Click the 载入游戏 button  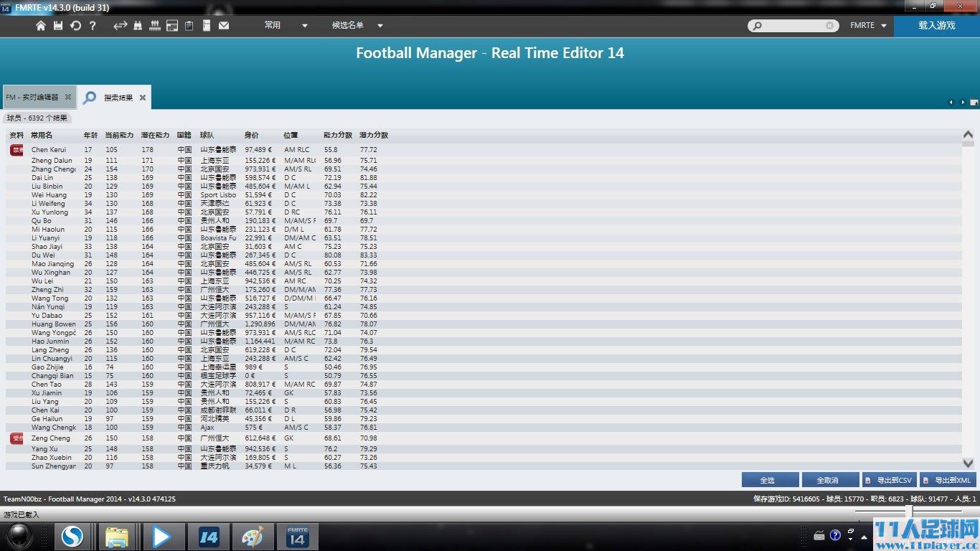coord(937,26)
